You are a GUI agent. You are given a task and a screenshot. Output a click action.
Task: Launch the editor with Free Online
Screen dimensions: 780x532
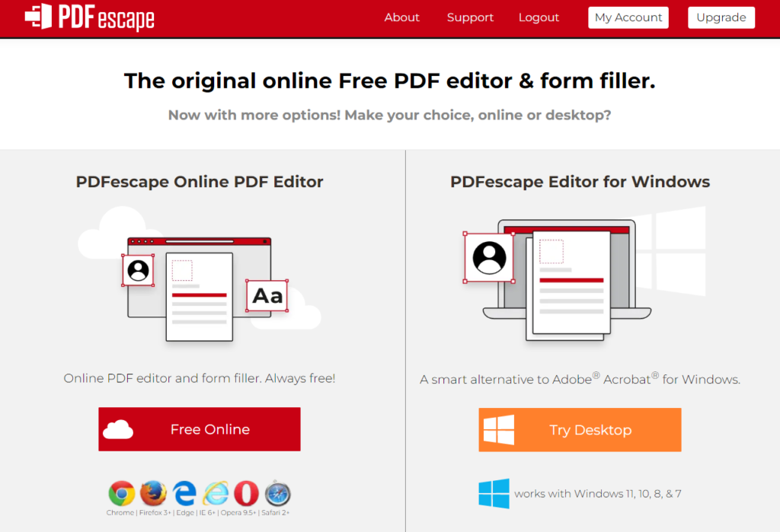(199, 429)
